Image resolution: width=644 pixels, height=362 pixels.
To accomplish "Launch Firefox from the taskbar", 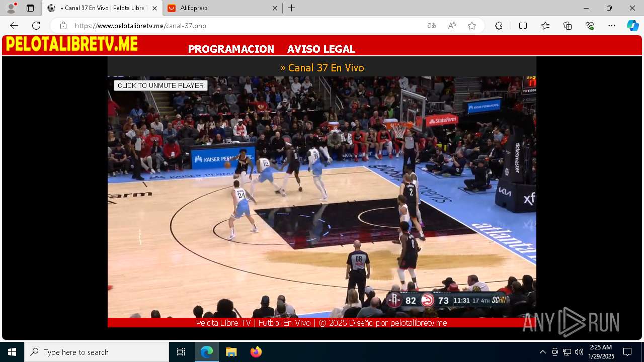I will [x=256, y=352].
